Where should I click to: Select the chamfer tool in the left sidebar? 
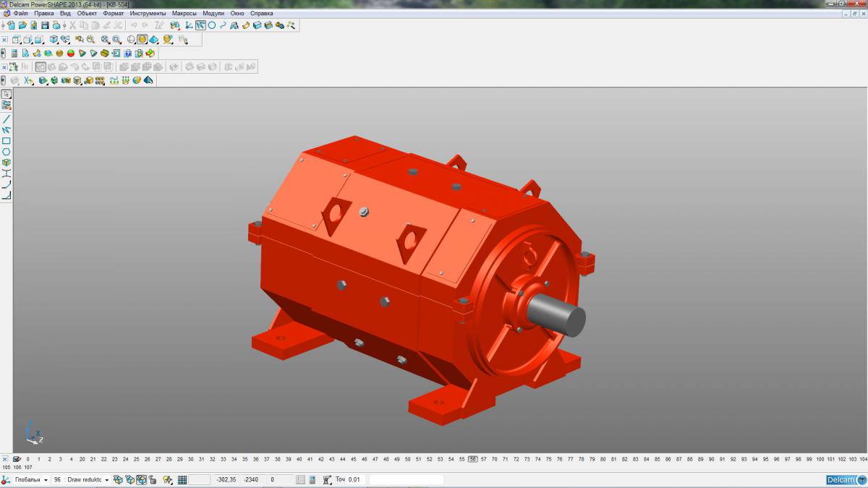(x=7, y=195)
